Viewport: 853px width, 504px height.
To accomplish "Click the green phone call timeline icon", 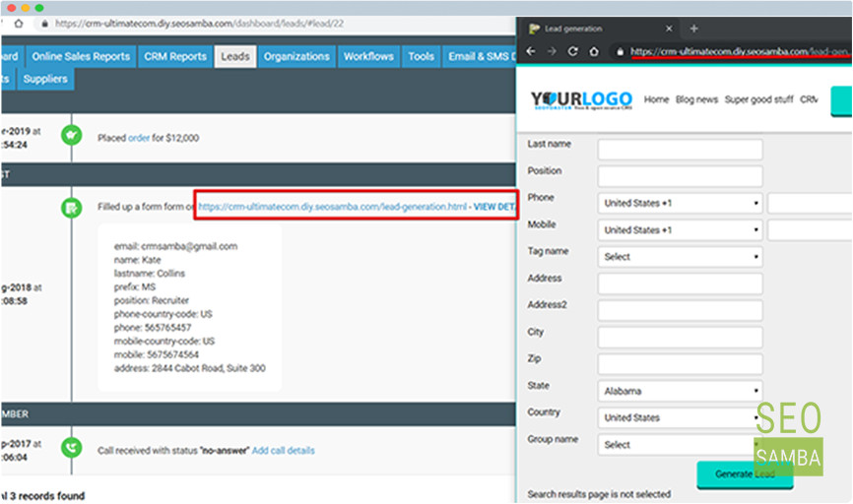I will (71, 448).
